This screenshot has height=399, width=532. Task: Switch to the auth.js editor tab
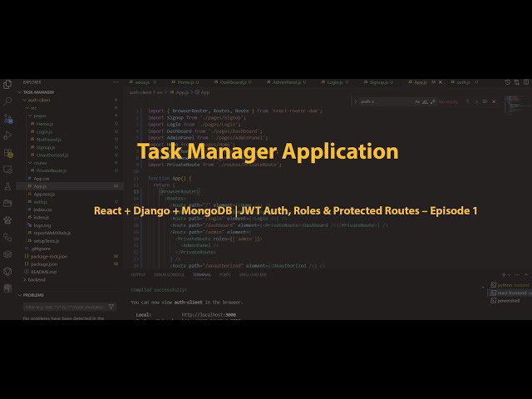coord(464,82)
